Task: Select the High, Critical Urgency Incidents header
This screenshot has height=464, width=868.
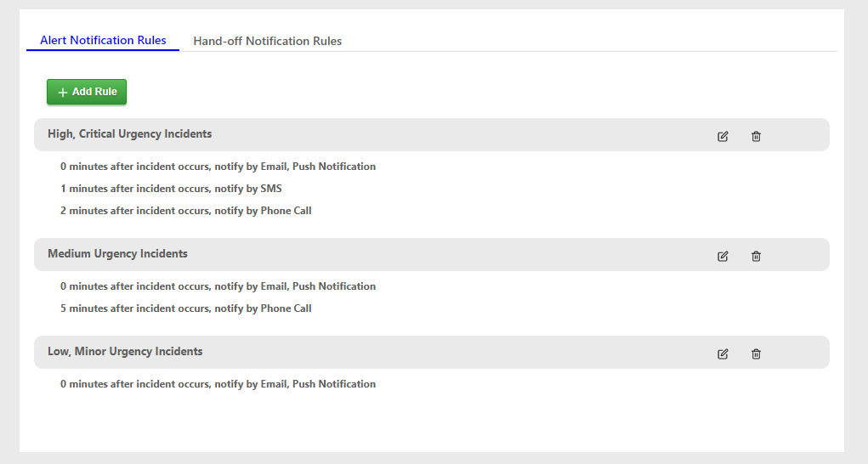Action: tap(129, 133)
